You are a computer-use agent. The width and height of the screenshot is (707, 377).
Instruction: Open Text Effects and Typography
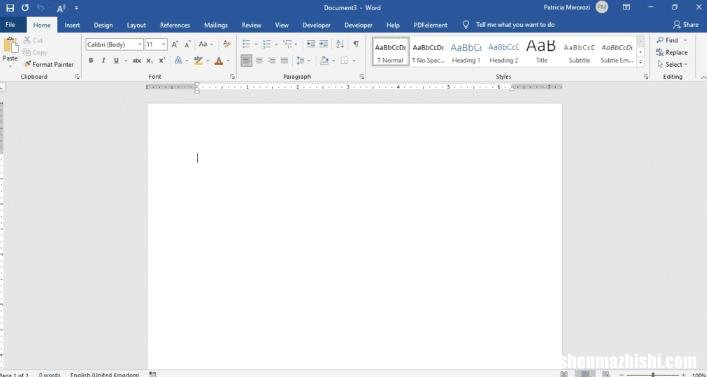point(179,60)
